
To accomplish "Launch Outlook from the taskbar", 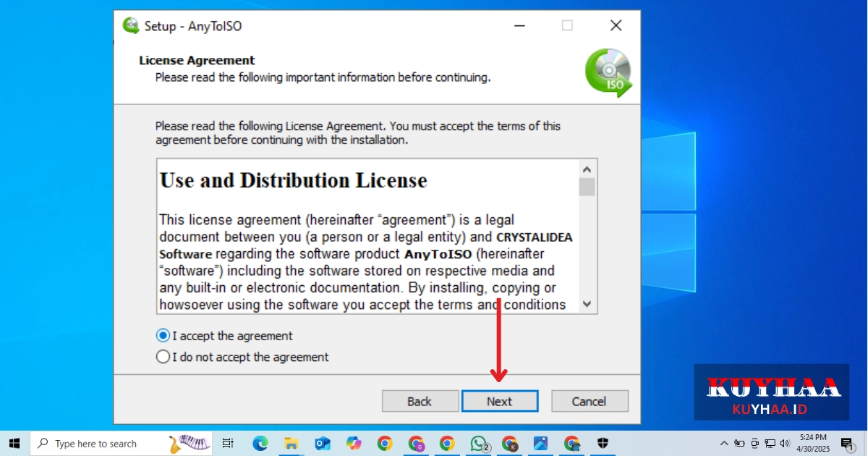I will pos(322,443).
